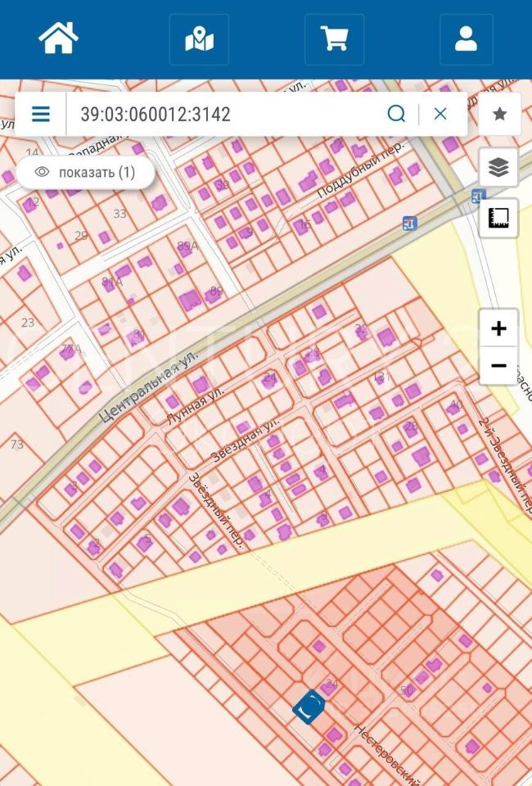Select the parcel numbered 50
The height and width of the screenshot is (786, 532).
pos(407,690)
